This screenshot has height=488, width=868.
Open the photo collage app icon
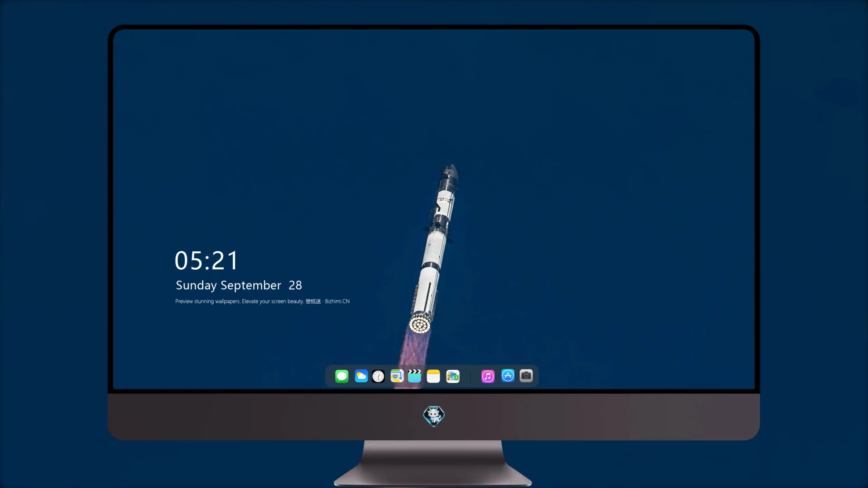click(453, 376)
